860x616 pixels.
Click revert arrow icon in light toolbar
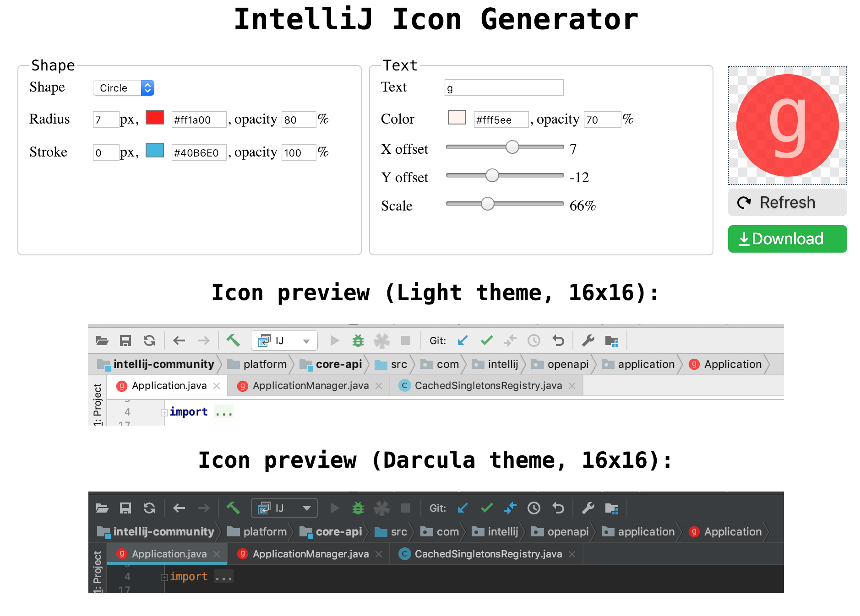tap(558, 340)
